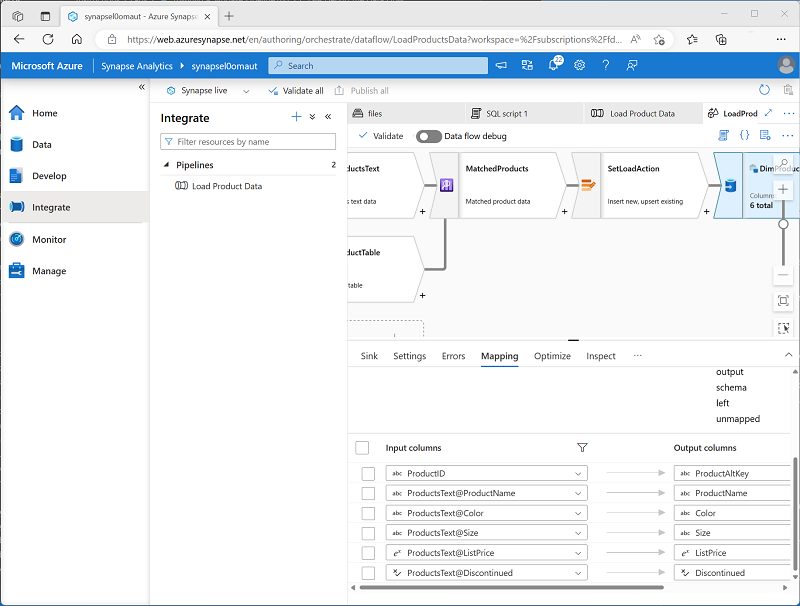The image size is (800, 606).
Task: Click Validate all button
Action: [296, 91]
